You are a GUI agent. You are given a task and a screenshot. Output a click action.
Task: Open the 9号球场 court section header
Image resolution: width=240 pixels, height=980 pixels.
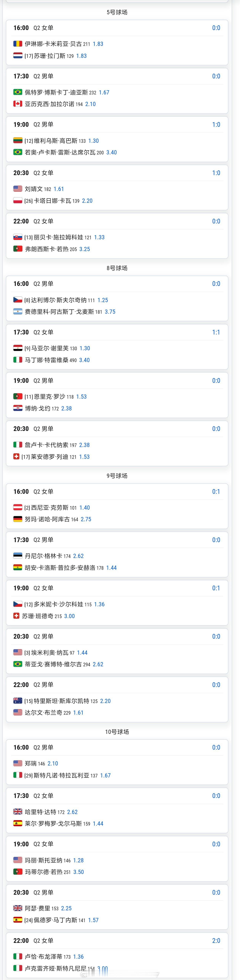pyautogui.click(x=117, y=476)
